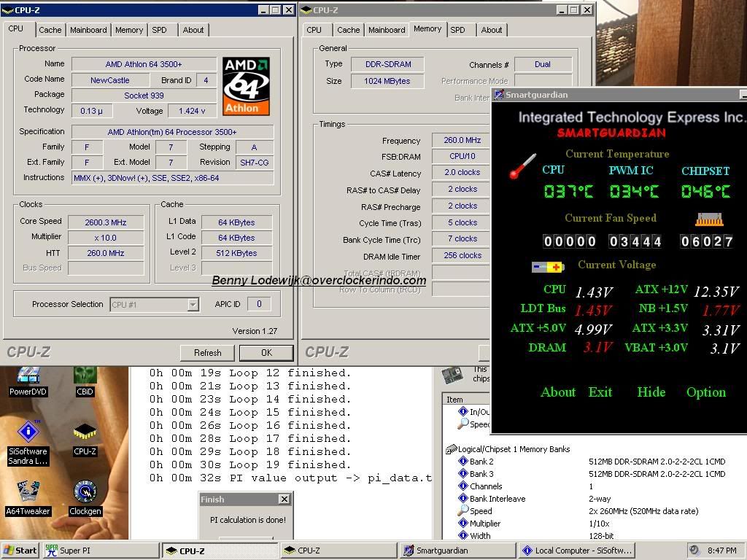The height and width of the screenshot is (560, 747).
Task: Click the Bank Interleave row icon
Action: [462, 498]
